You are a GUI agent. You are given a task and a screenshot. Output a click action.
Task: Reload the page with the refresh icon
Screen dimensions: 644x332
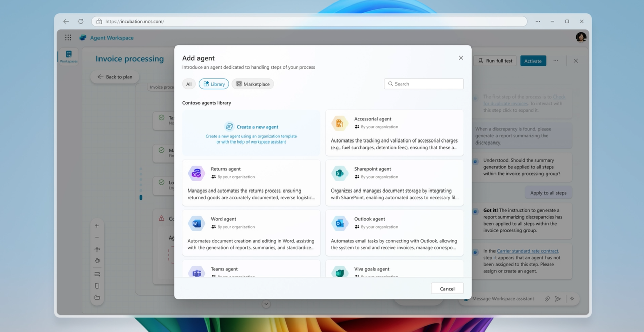[81, 21]
